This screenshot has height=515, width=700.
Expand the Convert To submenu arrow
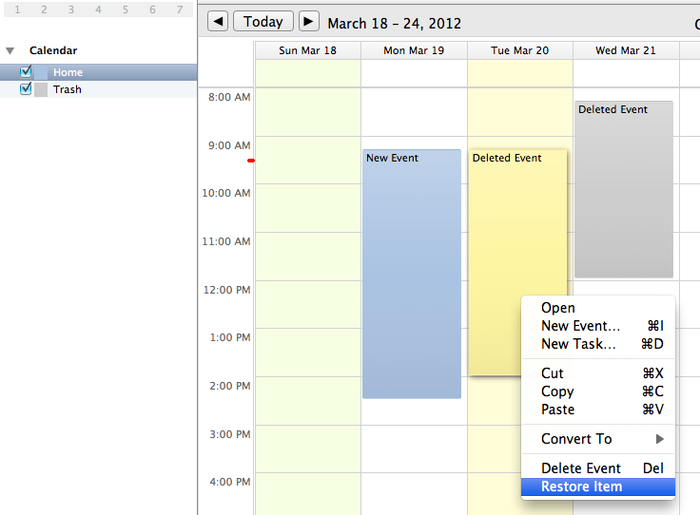[659, 439]
